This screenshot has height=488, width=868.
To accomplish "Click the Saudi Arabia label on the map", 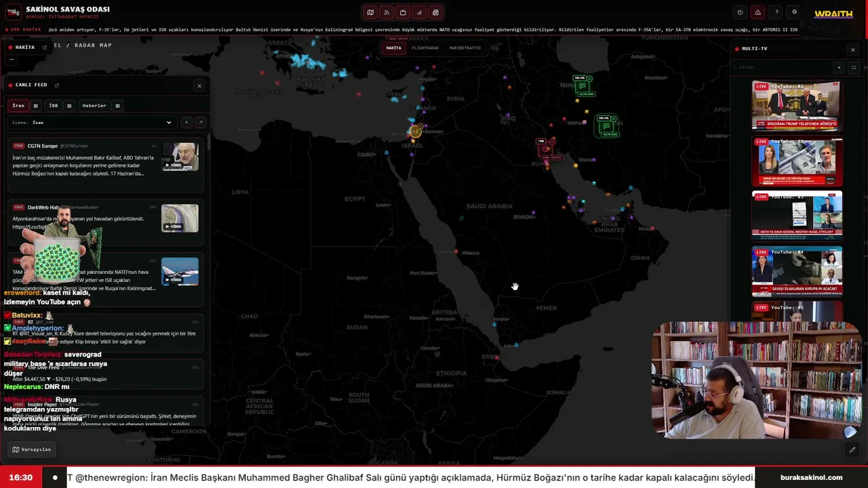I will coord(490,206).
